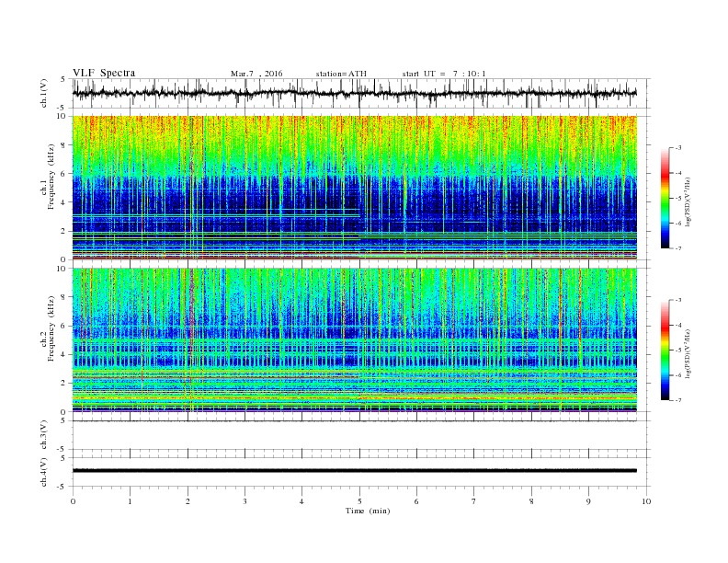Click the ch.1 frequency tick label "8"
Screen dimensions: 728x563
(x=63, y=145)
